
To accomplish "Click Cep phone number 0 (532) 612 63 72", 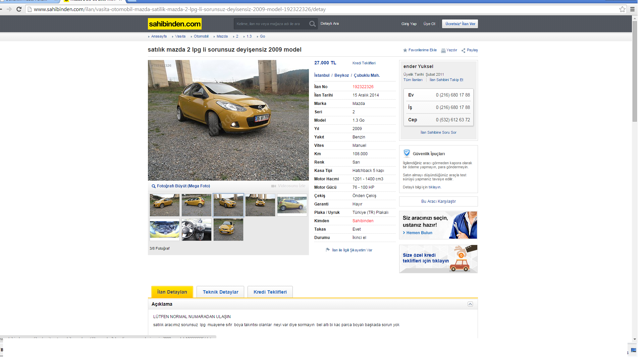I will coord(453,120).
